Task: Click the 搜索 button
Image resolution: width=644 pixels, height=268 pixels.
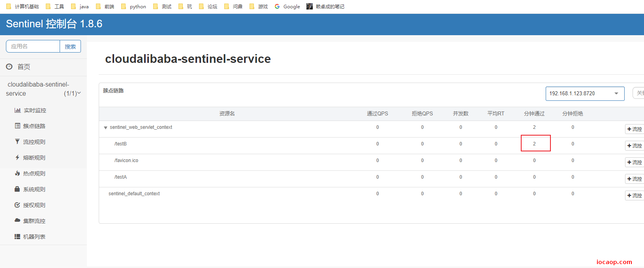Action: 70,46
